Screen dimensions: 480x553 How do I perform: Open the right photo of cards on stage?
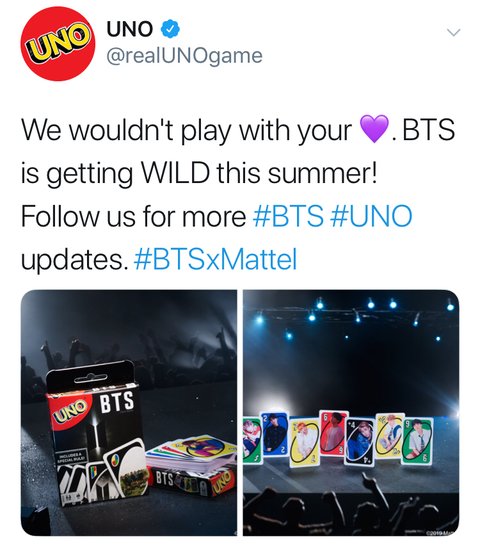tap(351, 413)
